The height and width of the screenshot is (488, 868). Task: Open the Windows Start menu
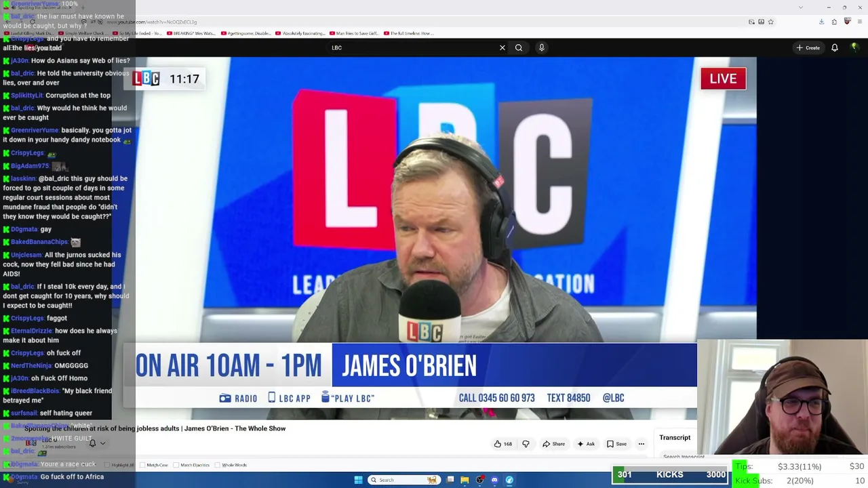pos(358,480)
